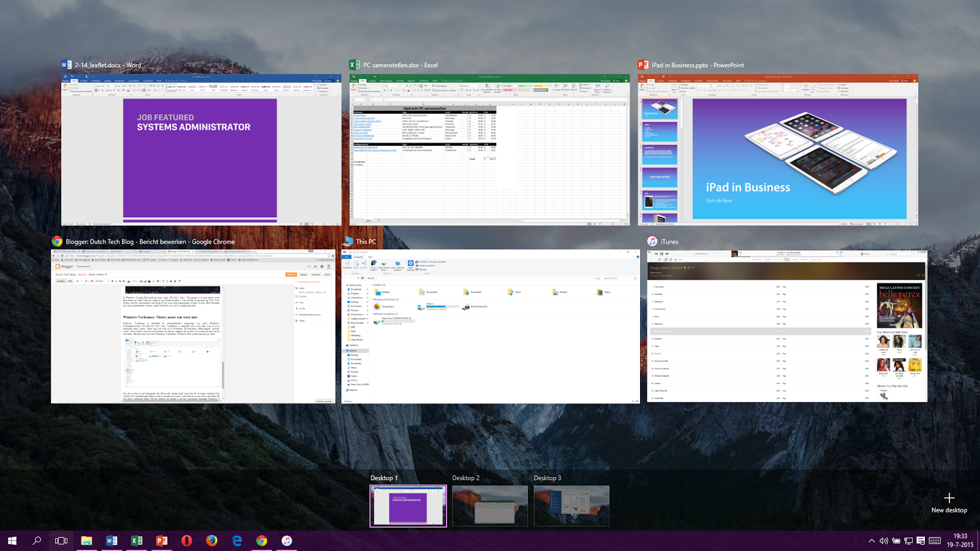Viewport: 980px width, 551px height.
Task: Switch to the Desktop 2 thumbnail
Action: point(489,506)
